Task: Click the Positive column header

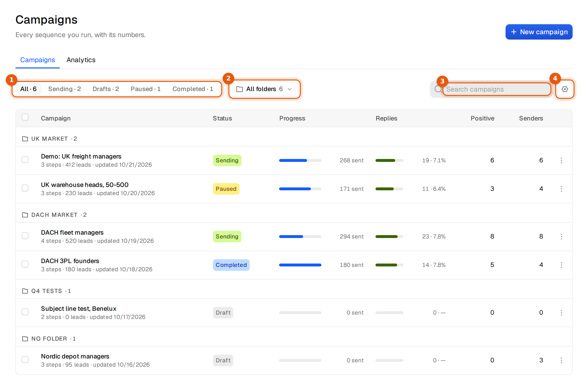Action: (x=482, y=118)
